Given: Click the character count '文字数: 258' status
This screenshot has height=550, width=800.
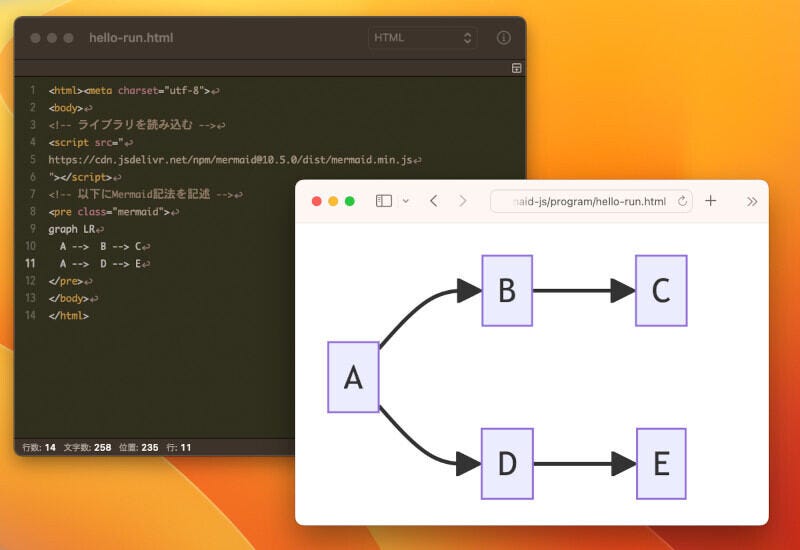Looking at the screenshot, I should pos(87,447).
